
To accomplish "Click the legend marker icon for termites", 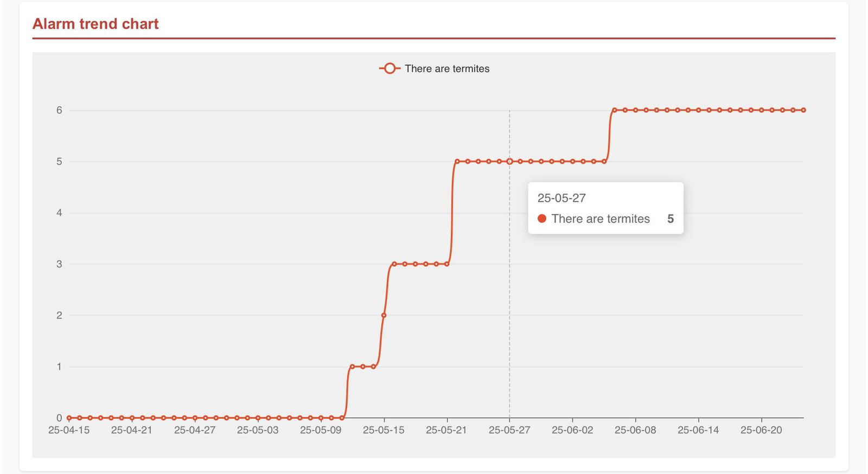I will (x=389, y=69).
